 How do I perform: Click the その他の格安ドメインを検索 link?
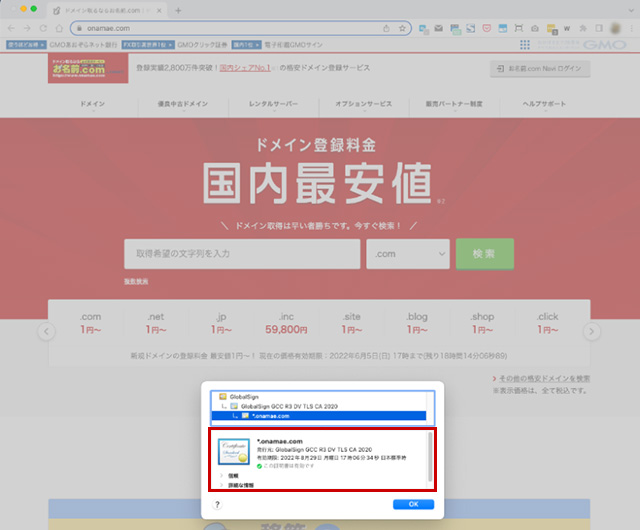[x=544, y=379]
